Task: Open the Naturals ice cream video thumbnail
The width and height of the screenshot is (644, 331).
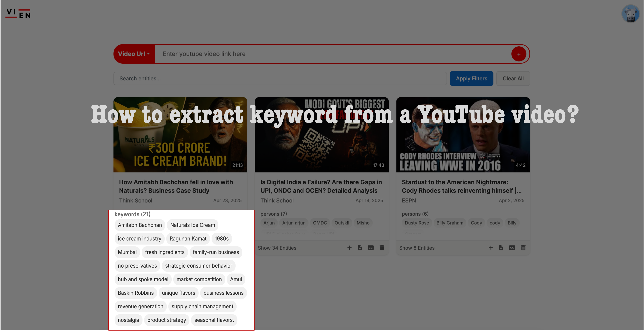Action: [x=180, y=135]
